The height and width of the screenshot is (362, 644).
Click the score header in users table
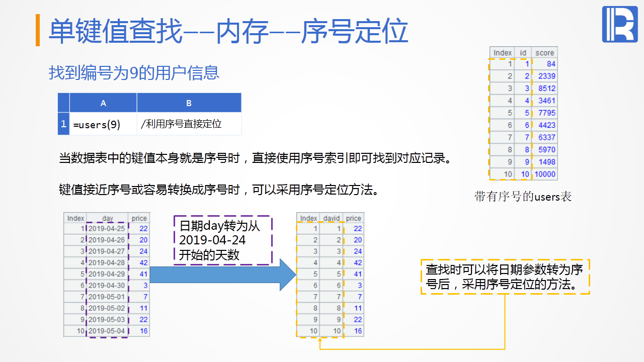click(x=544, y=53)
